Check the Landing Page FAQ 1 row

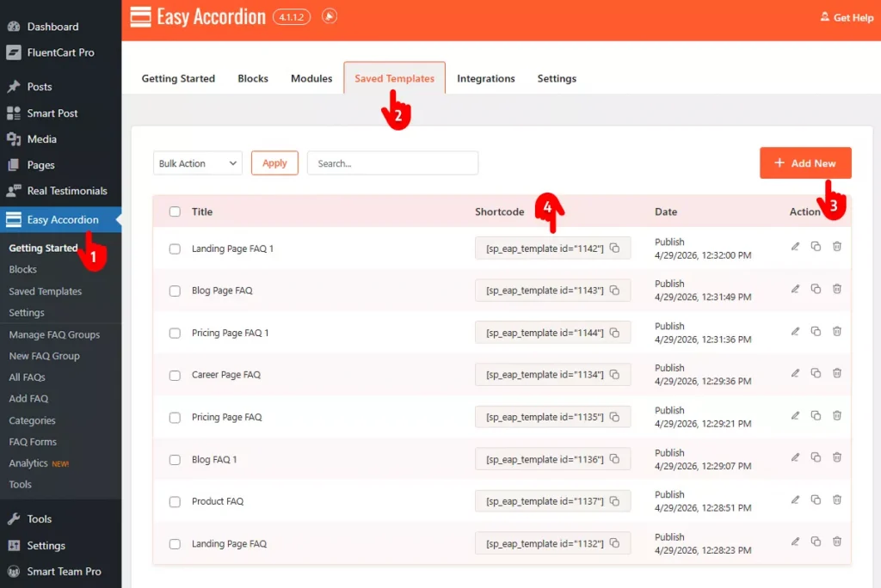coord(175,248)
